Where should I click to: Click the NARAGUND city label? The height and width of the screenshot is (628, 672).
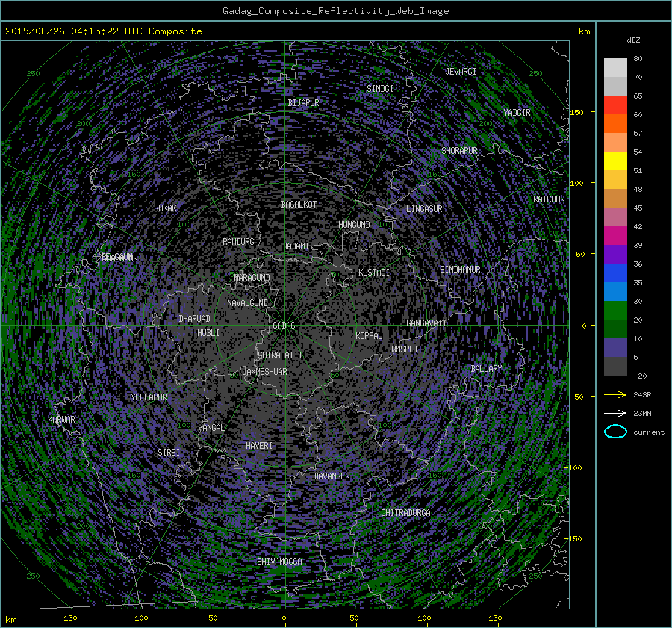252,278
